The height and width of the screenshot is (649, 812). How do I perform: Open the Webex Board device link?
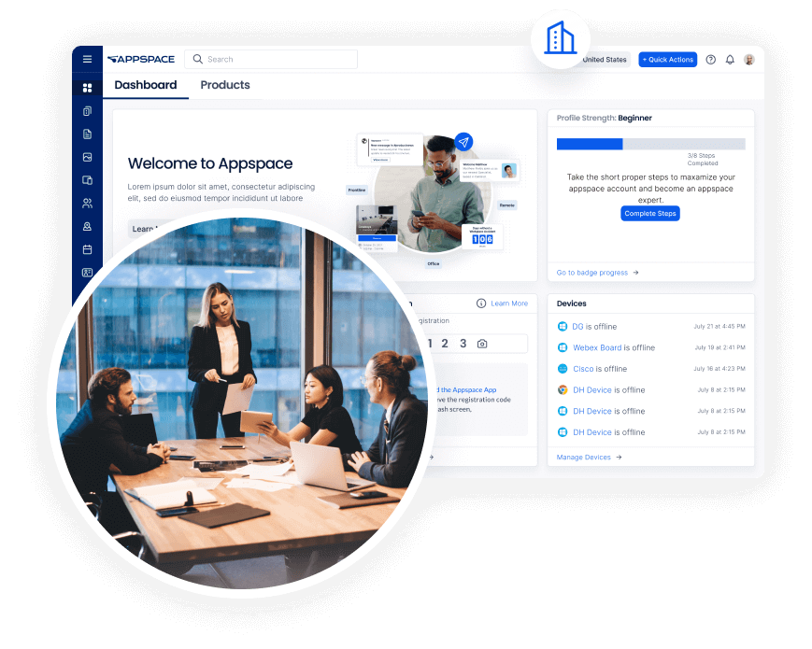pyautogui.click(x=597, y=347)
